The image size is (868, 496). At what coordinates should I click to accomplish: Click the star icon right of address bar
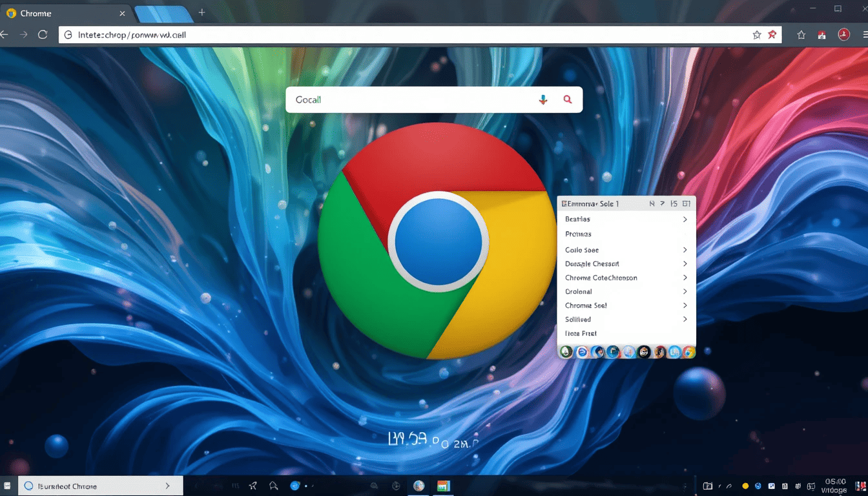click(801, 36)
